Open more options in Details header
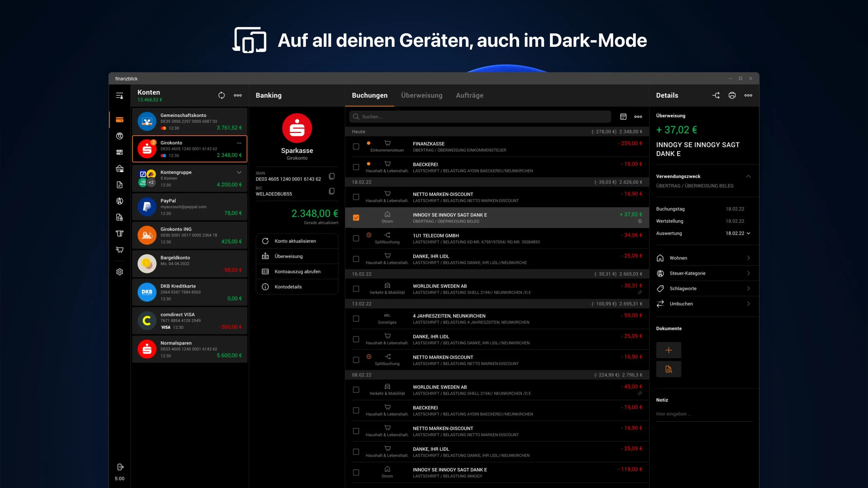Viewport: 868px width, 488px height. 748,95
